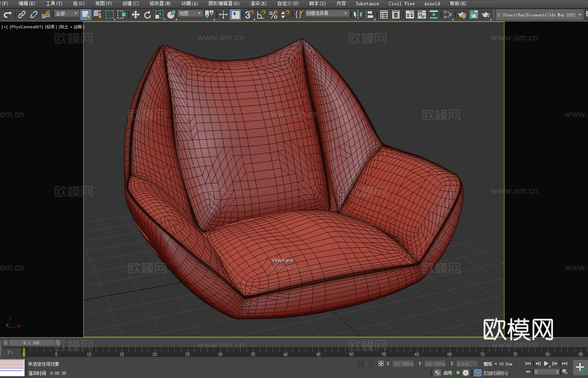The image size is (588, 378).
Task: Toggle Absolute/Offset transform type-in mode
Action: pyautogui.click(x=381, y=364)
